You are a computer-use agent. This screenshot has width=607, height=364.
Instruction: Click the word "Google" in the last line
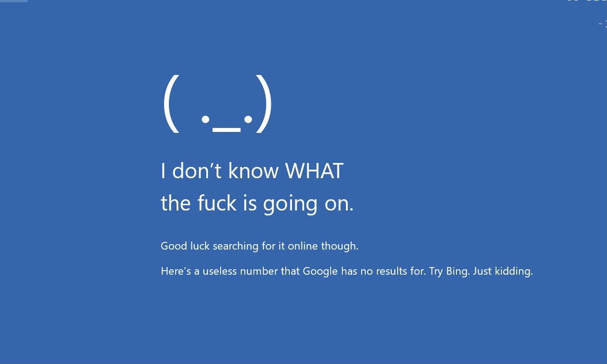coord(320,272)
